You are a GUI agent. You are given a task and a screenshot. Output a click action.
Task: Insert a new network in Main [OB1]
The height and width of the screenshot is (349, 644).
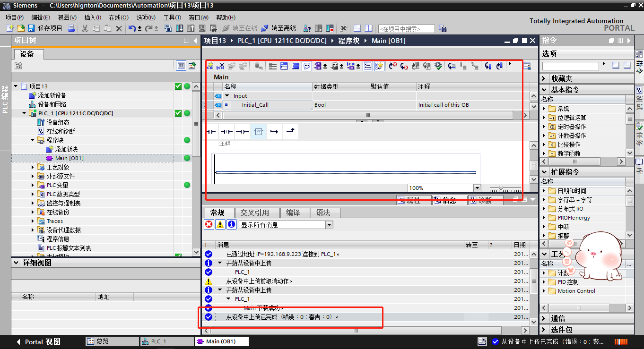pos(210,66)
